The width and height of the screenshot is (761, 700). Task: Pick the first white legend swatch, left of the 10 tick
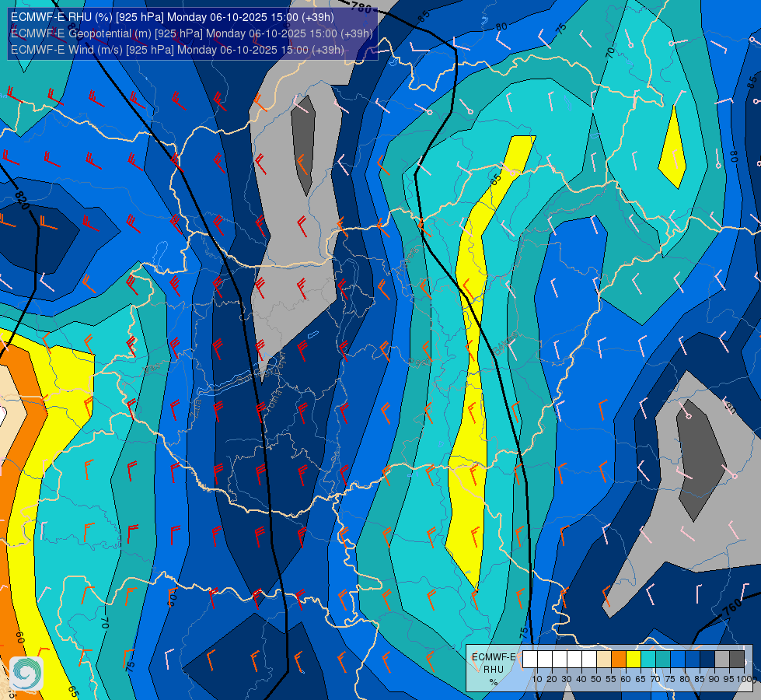point(530,660)
